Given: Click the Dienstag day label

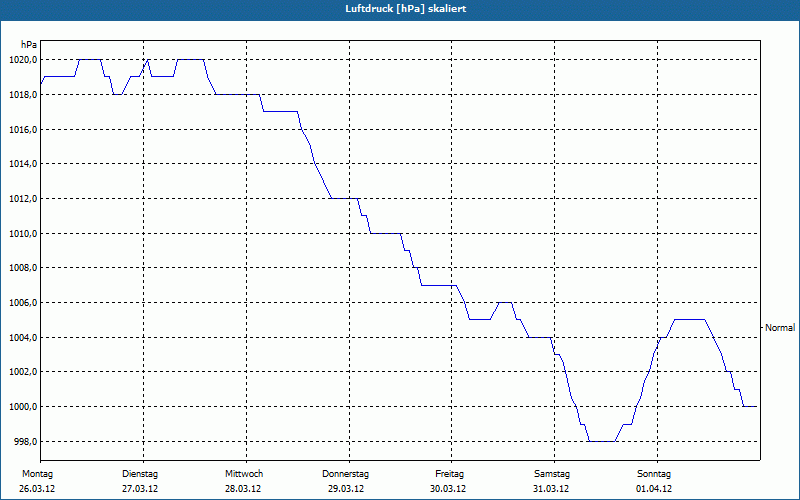Looking at the screenshot, I should click(140, 474).
